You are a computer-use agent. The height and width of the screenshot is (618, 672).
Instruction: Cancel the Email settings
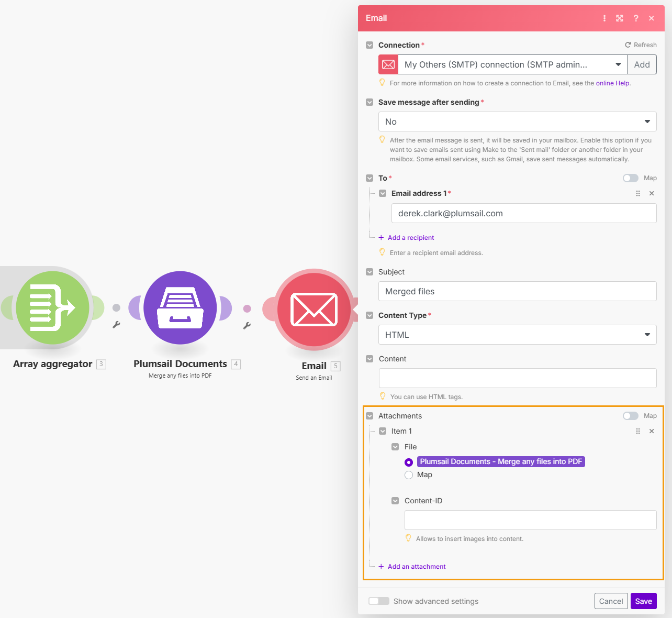click(x=611, y=601)
